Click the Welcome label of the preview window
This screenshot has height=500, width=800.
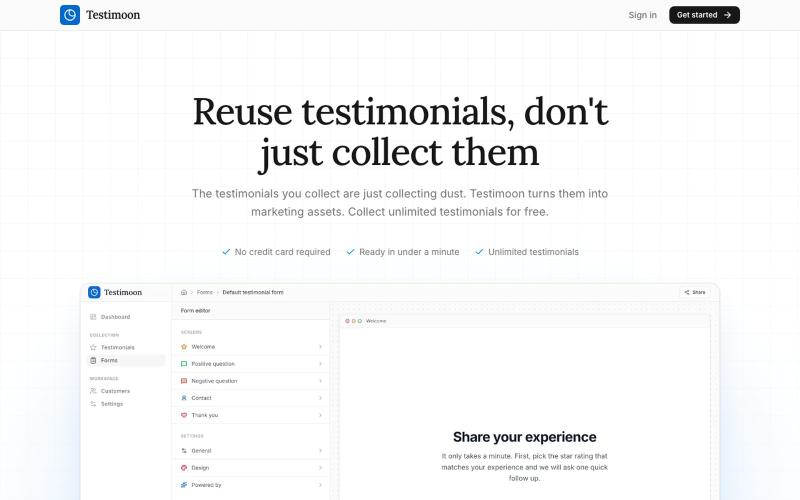376,321
